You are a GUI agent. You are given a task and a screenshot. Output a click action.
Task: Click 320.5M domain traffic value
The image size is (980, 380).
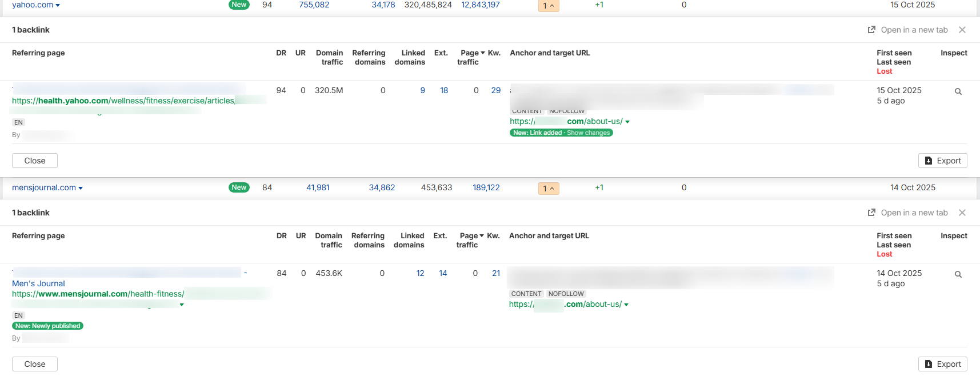pos(329,90)
